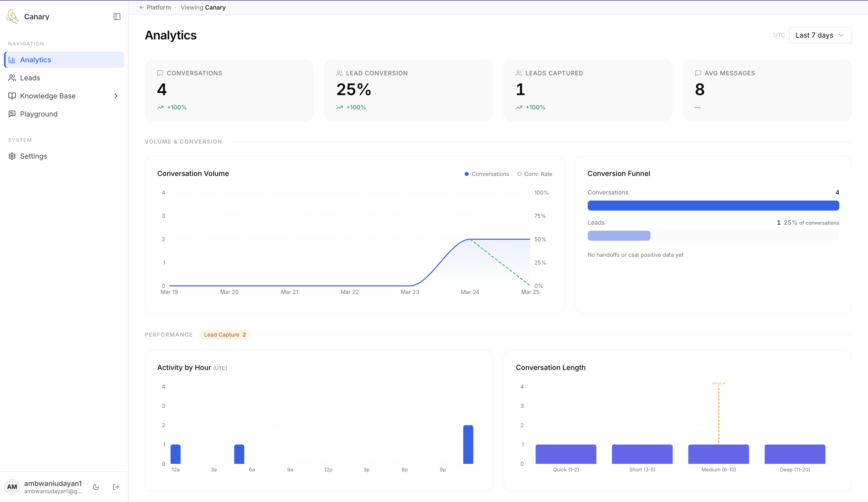Click the Conversations trend arrow icon
The height and width of the screenshot is (502, 868).
(x=160, y=107)
